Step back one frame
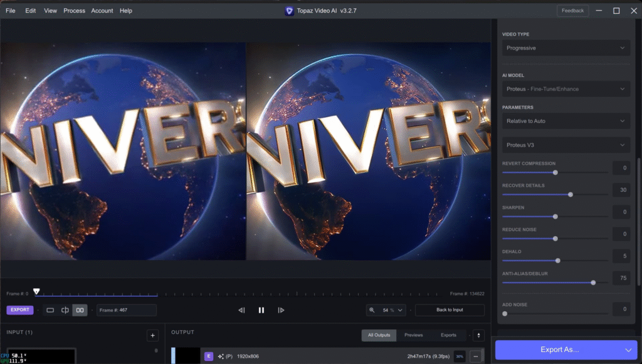The width and height of the screenshot is (642, 364). point(241,310)
